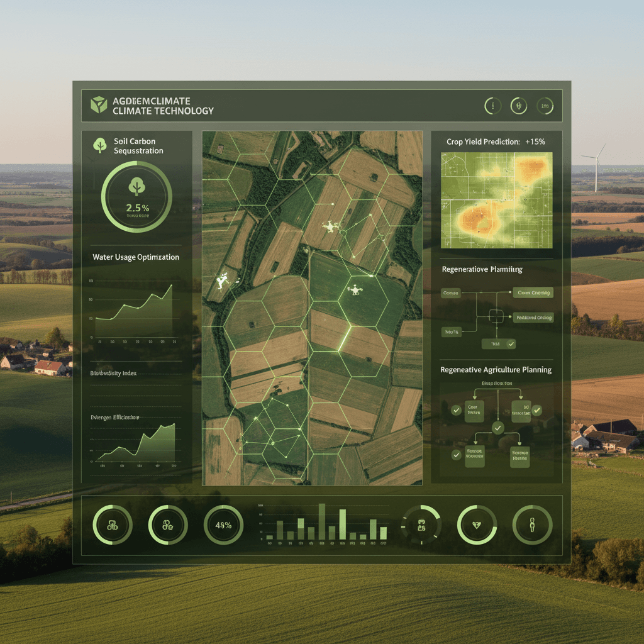Click the tree icon inside the 2.5% gauge
644x644 pixels.
click(137, 187)
